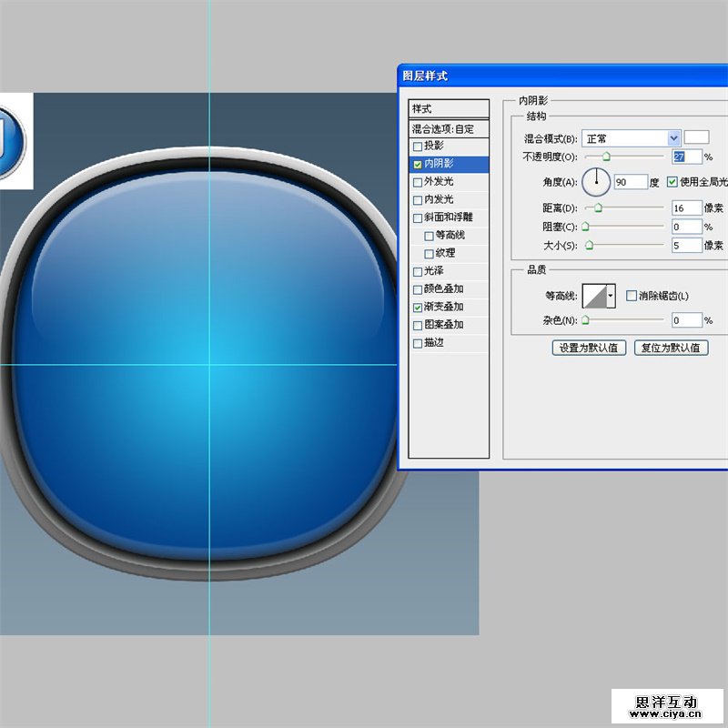This screenshot has height=728, width=728.
Task: Click the 大小 size input field
Action: coord(686,245)
